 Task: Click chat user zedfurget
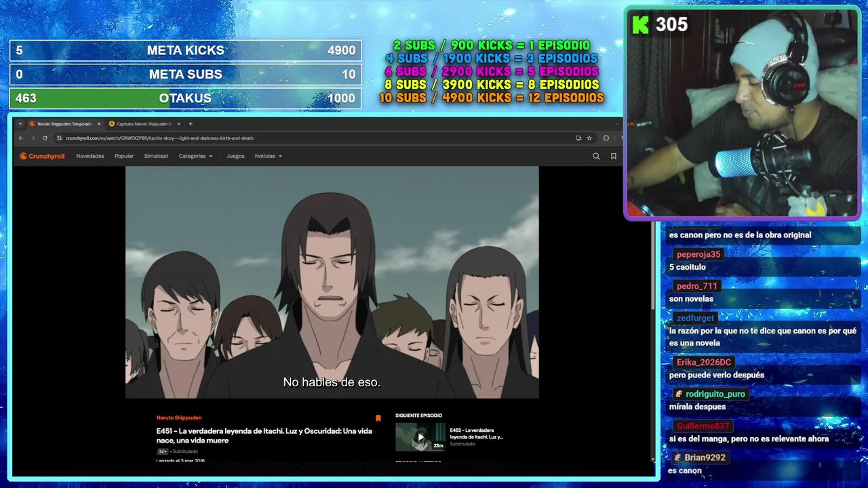pyautogui.click(x=695, y=318)
